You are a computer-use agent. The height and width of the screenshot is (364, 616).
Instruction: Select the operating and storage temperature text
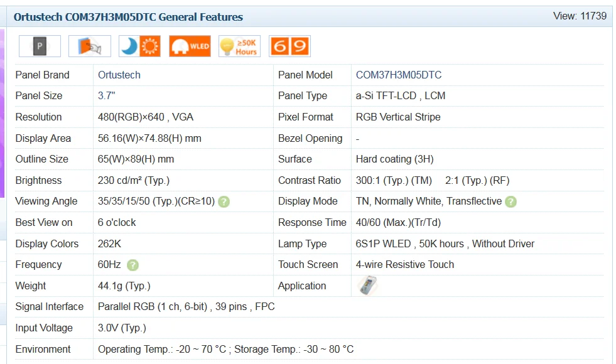[x=226, y=349]
